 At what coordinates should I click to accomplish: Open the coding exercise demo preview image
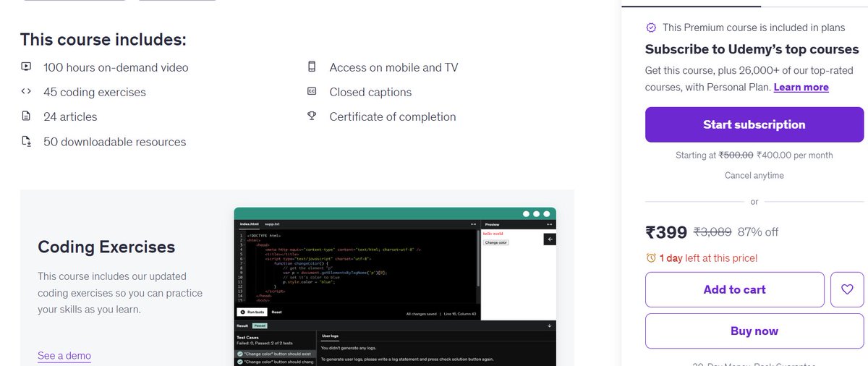click(395, 286)
